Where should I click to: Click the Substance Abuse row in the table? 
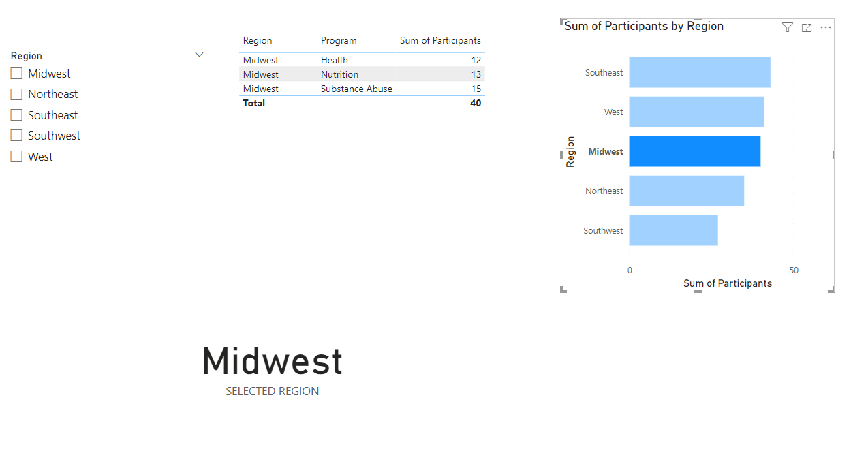357,89
